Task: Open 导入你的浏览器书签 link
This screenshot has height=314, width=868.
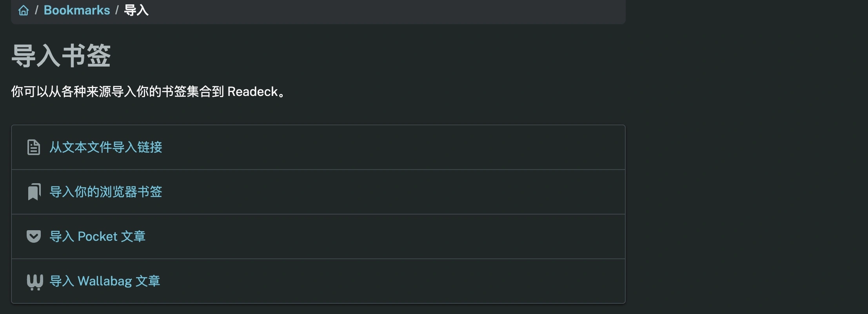Action: coord(106,192)
